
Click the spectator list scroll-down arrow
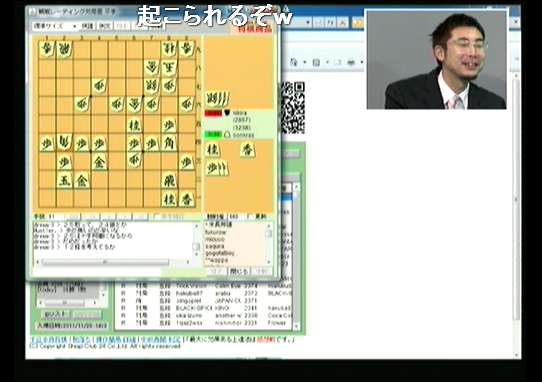coord(269,263)
